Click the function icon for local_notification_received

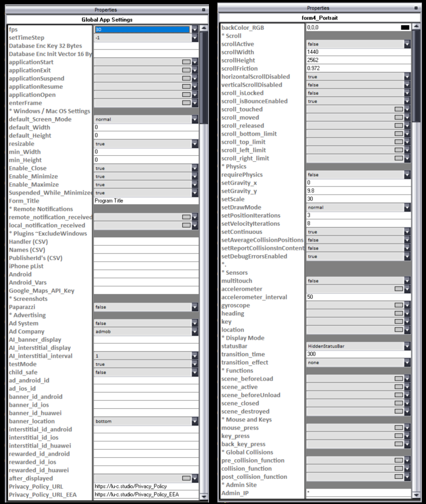pos(186,225)
